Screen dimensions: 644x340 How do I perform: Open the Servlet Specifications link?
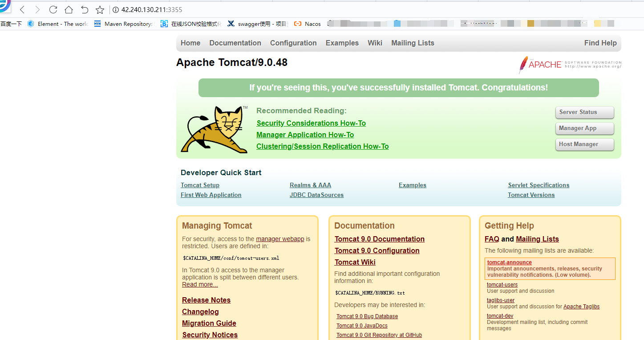click(x=539, y=185)
